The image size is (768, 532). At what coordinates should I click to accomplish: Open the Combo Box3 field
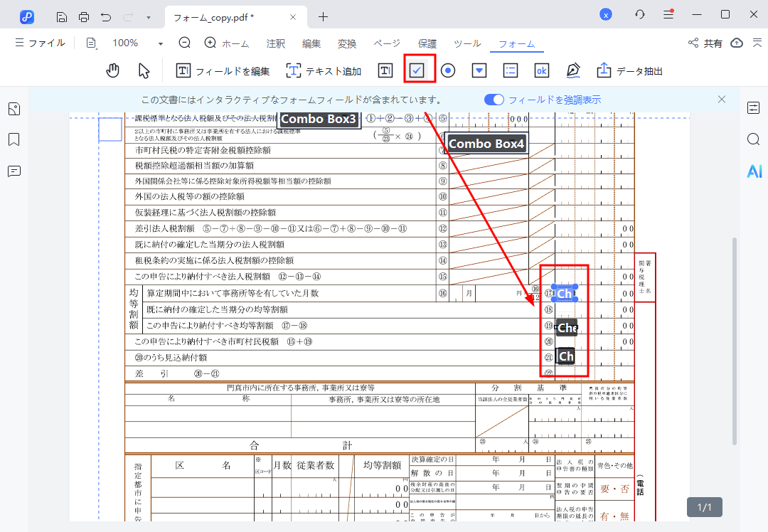pos(319,119)
